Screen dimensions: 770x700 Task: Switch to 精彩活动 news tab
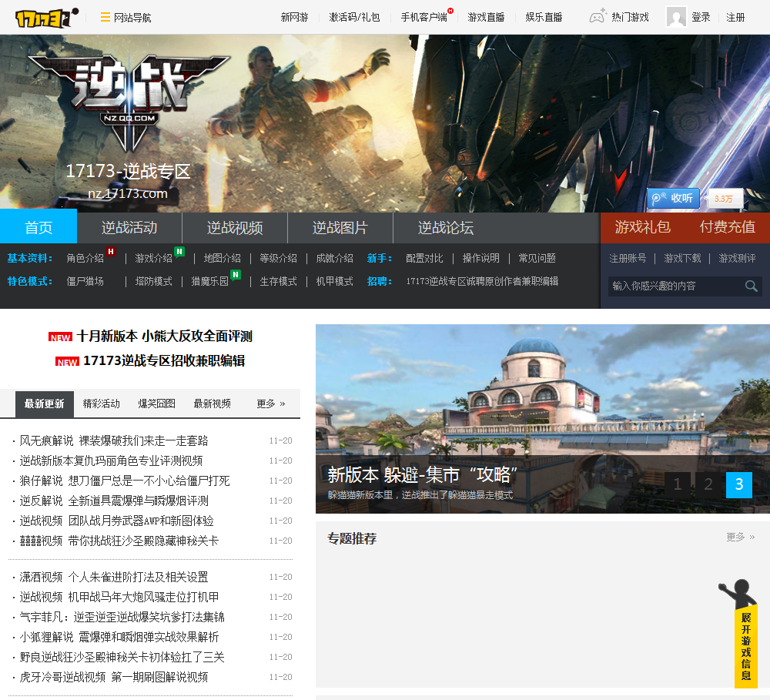[x=101, y=404]
